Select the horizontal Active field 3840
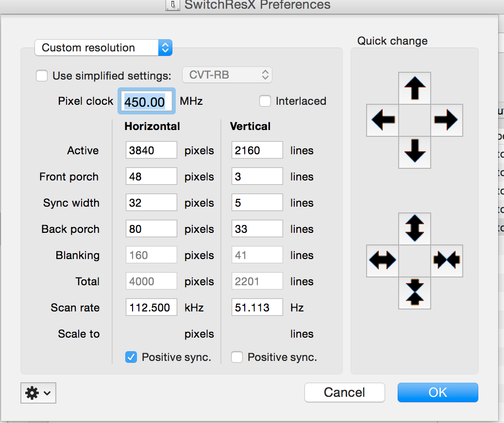Image resolution: width=504 pixels, height=423 pixels. [x=151, y=150]
